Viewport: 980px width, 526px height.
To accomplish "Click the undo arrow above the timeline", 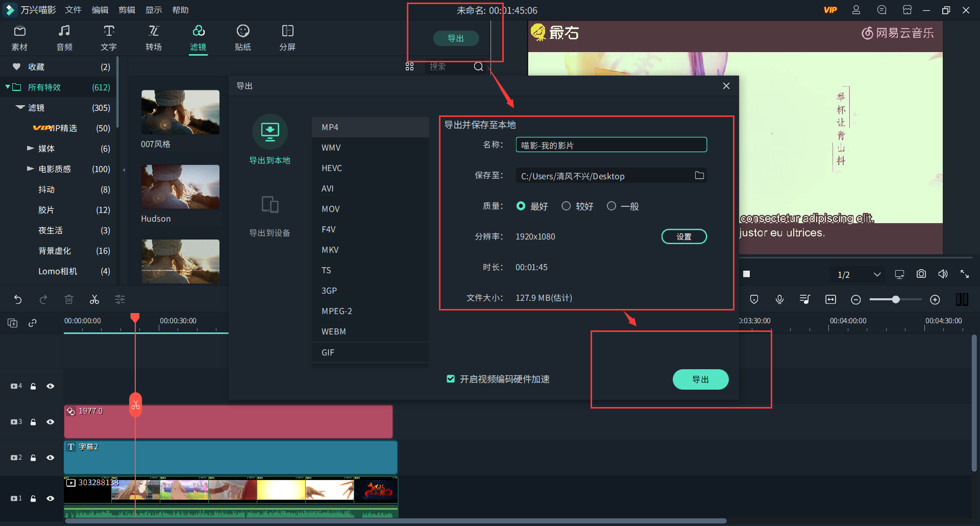I will [x=18, y=299].
